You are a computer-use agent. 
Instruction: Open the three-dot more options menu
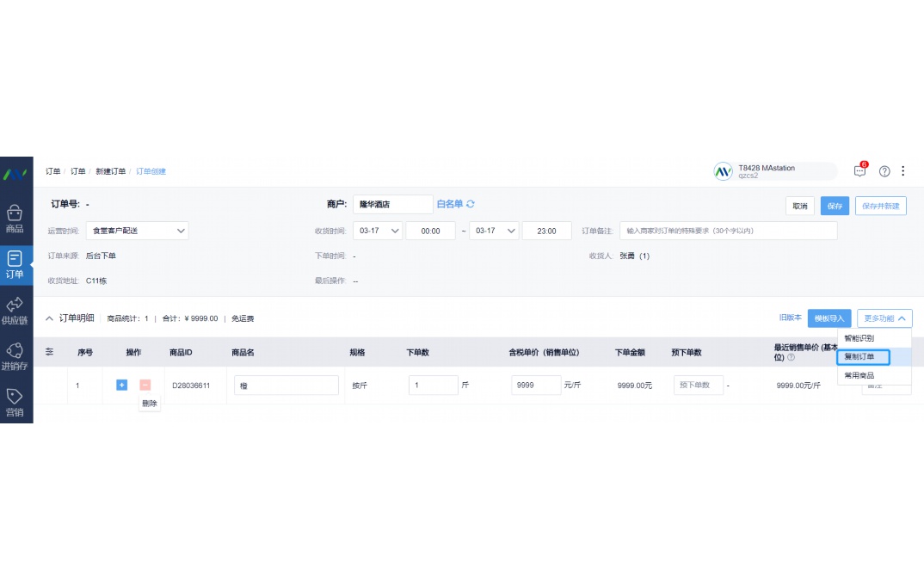click(902, 171)
